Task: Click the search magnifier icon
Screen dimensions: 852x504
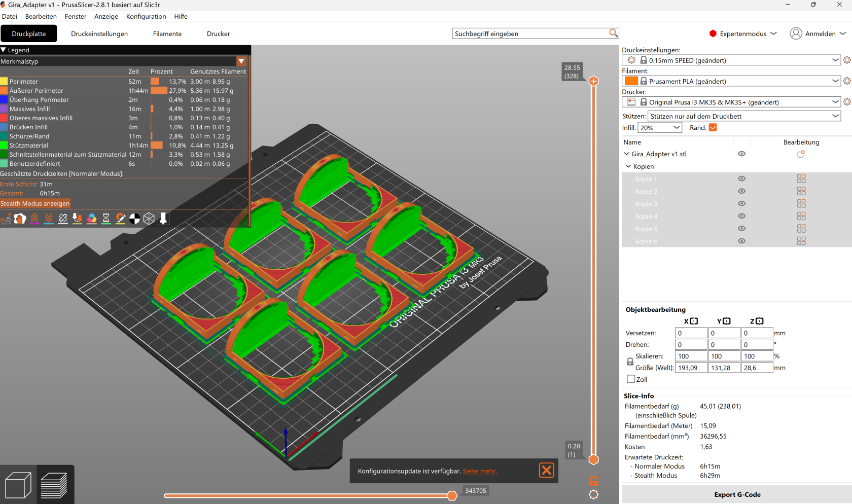Action: point(613,33)
